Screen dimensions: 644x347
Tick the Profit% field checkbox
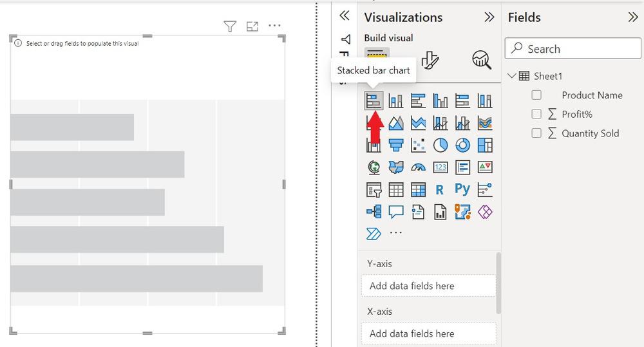pyautogui.click(x=536, y=114)
